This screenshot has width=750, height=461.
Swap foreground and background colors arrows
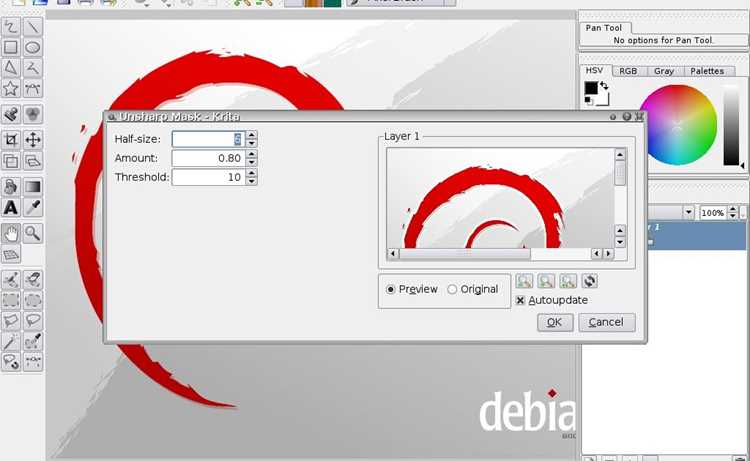pos(604,86)
